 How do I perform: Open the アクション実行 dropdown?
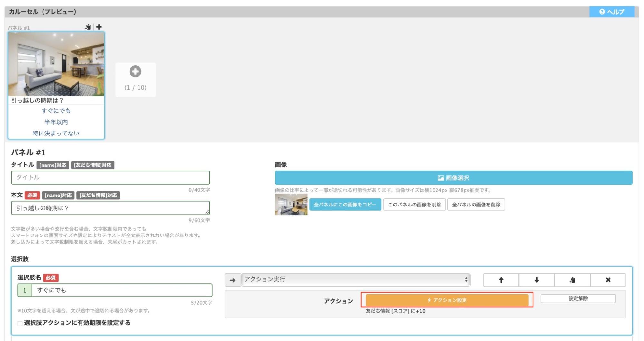click(x=356, y=280)
